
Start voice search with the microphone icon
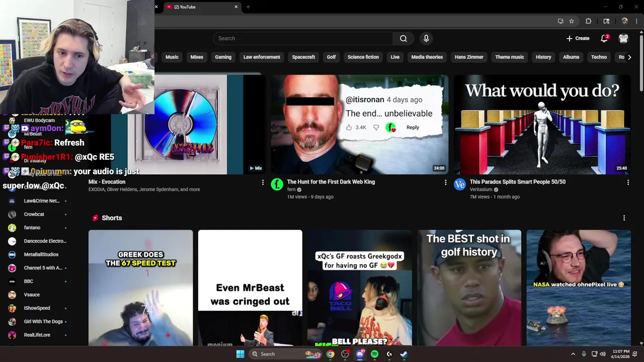(x=426, y=38)
